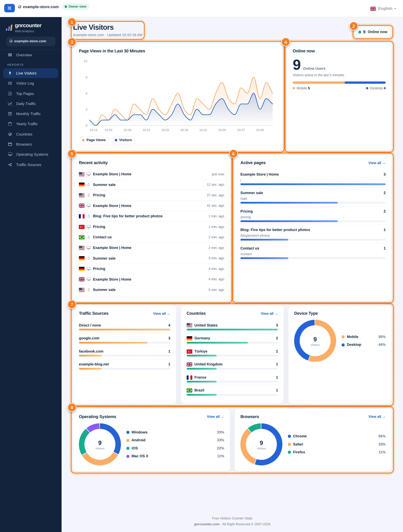This screenshot has width=403, height=532.
Task: Click the Yearly Traffic calendar icon
Action: (10, 124)
